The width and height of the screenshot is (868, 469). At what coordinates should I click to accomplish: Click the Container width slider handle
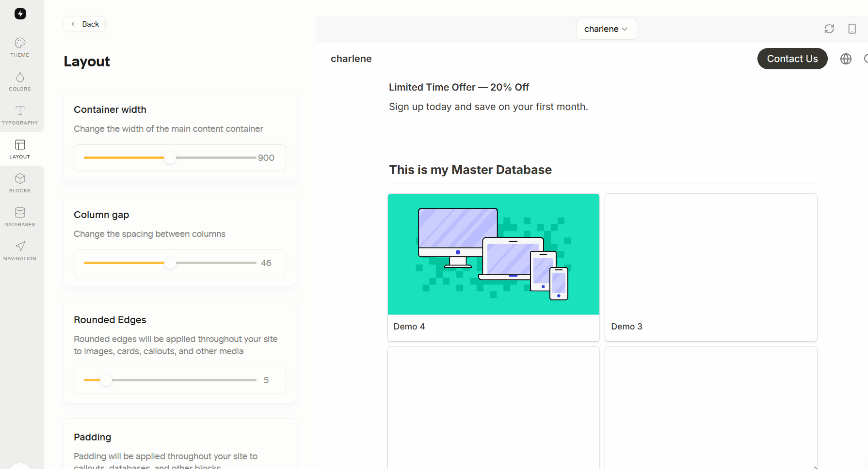pos(170,158)
